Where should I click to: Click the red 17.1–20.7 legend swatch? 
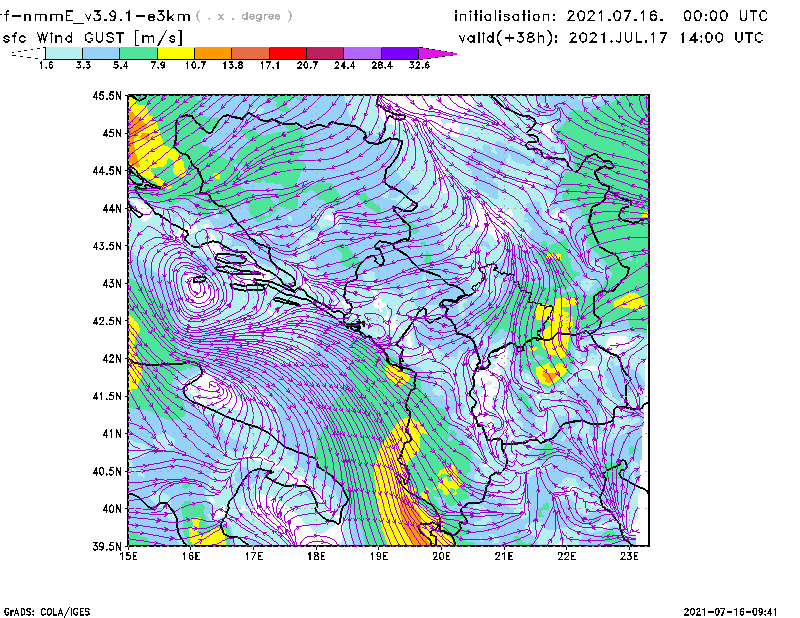[x=288, y=53]
